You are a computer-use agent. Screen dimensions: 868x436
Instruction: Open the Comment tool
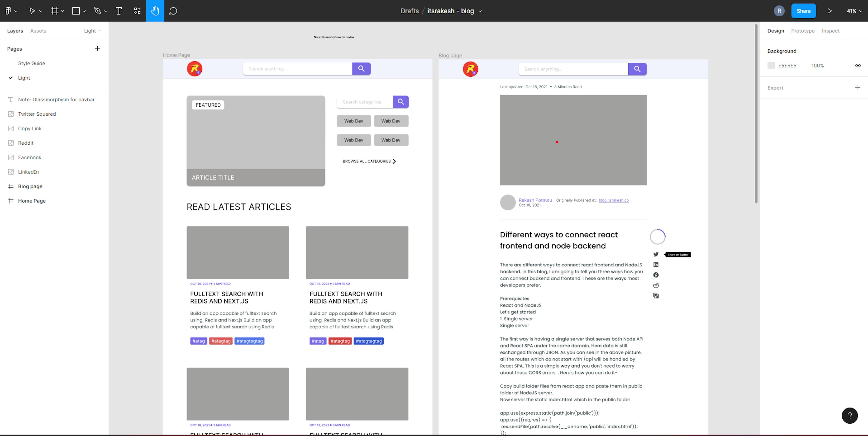(x=173, y=10)
